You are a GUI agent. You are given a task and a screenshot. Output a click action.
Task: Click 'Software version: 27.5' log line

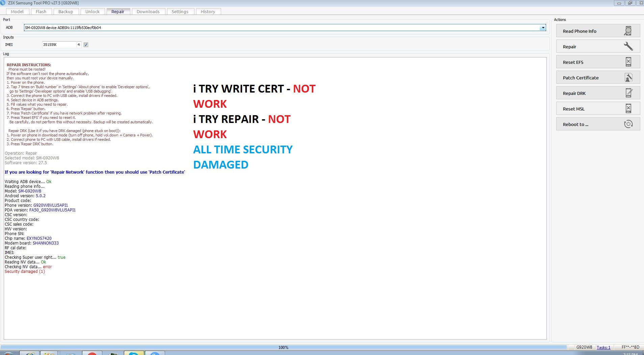26,163
